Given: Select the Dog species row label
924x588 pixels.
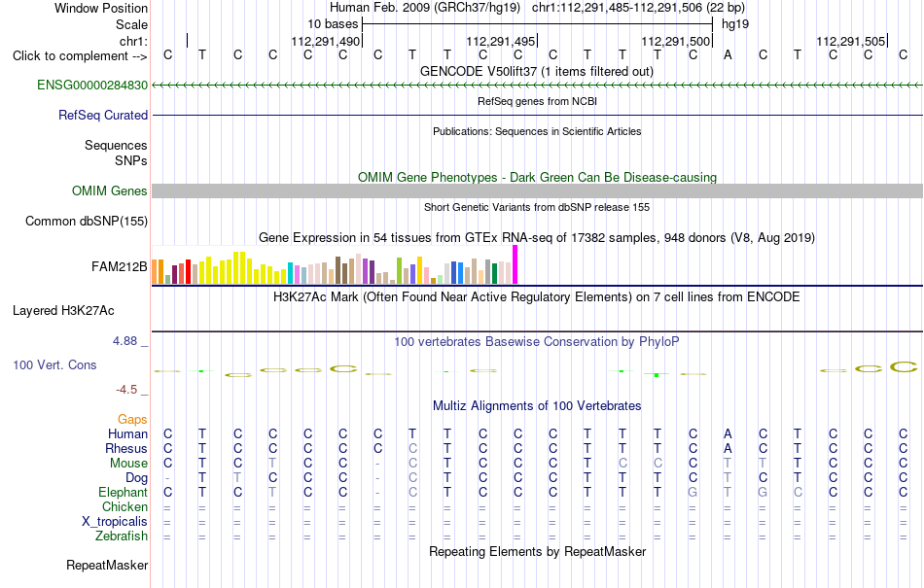Looking at the screenshot, I should pos(137,478).
